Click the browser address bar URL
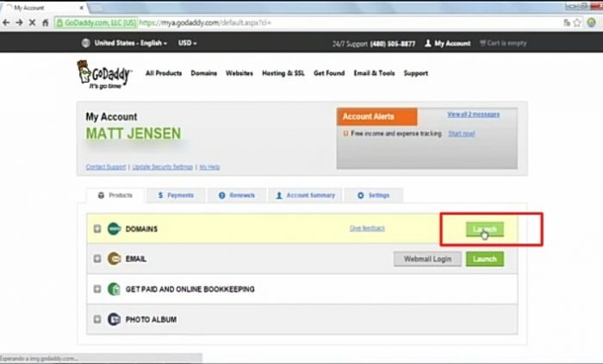The width and height of the screenshot is (603, 364). (205, 23)
